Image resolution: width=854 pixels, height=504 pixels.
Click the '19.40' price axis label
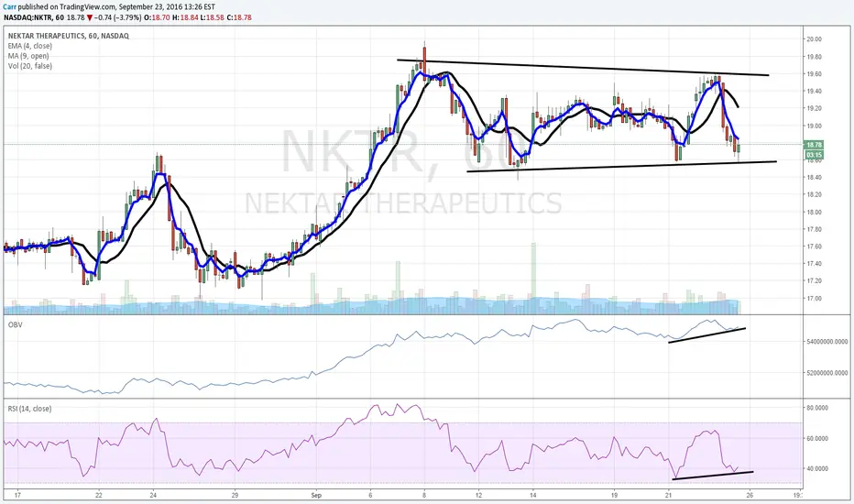815,91
